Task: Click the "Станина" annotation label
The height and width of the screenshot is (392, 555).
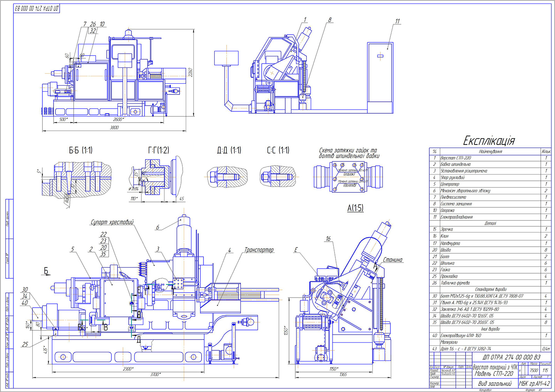Action: 392,260
